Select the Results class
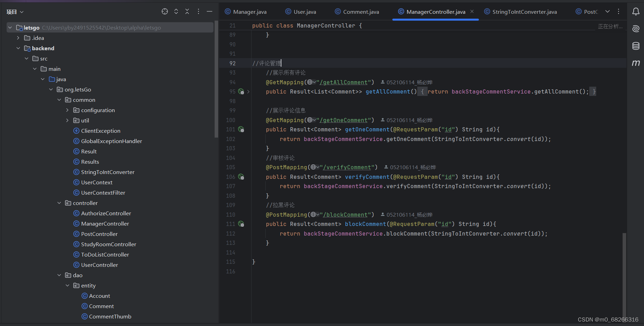 [86, 162]
